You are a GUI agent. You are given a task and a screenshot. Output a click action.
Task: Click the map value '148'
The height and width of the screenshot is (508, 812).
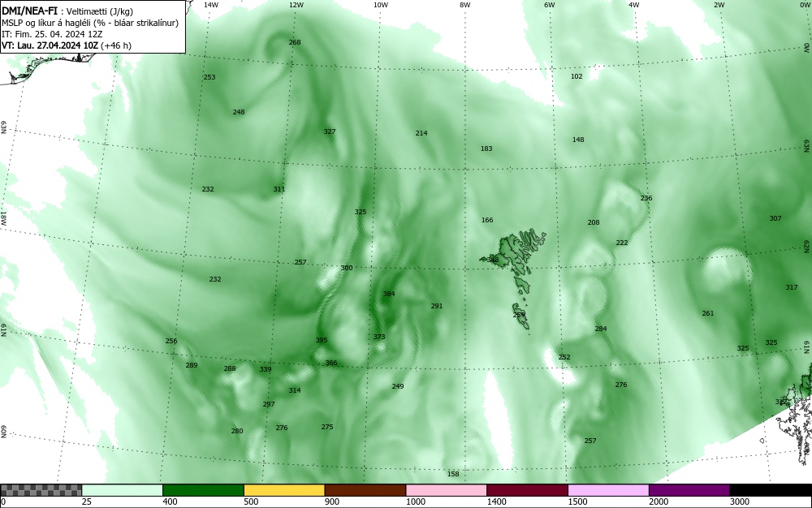tap(578, 140)
